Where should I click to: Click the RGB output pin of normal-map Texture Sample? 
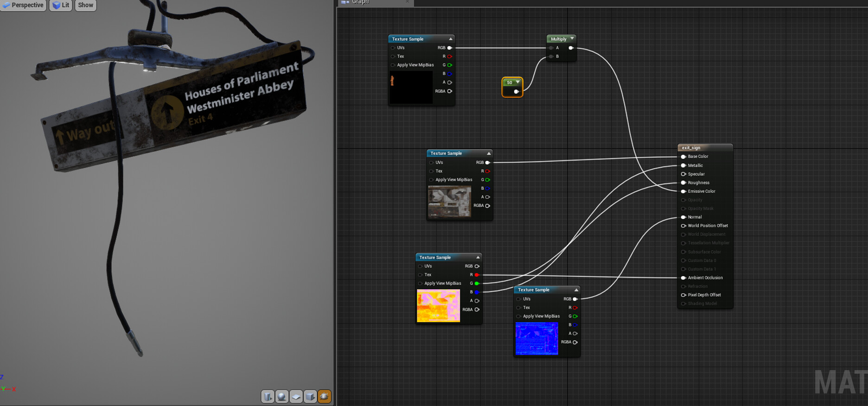click(575, 299)
